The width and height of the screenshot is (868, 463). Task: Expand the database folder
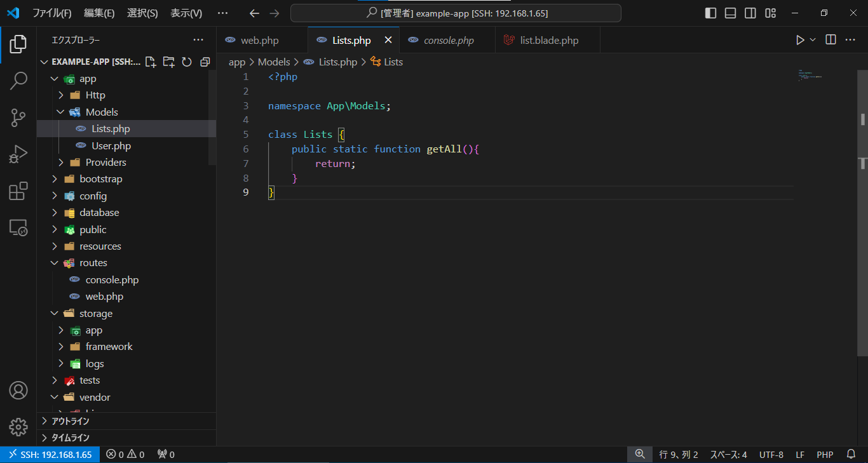point(54,212)
